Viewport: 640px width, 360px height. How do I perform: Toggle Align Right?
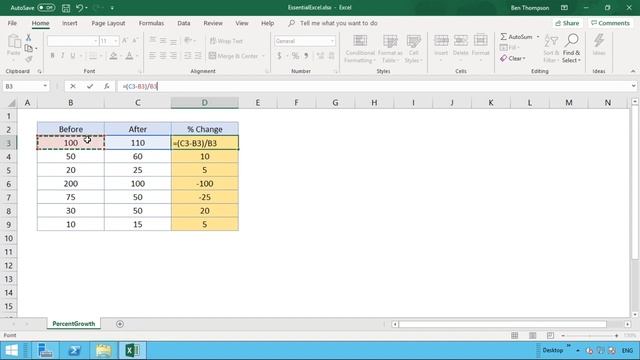tap(173, 56)
